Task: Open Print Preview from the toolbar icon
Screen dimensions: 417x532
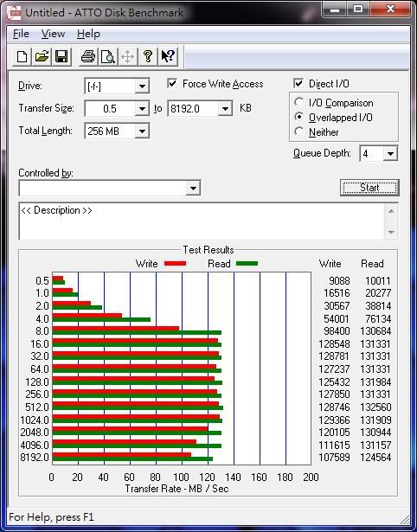Action: [108, 57]
